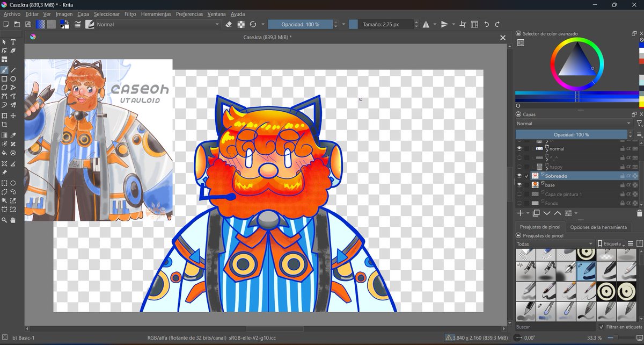Select the Freehand Brush tool
Screen dimensions: 644x345
[x=4, y=70]
